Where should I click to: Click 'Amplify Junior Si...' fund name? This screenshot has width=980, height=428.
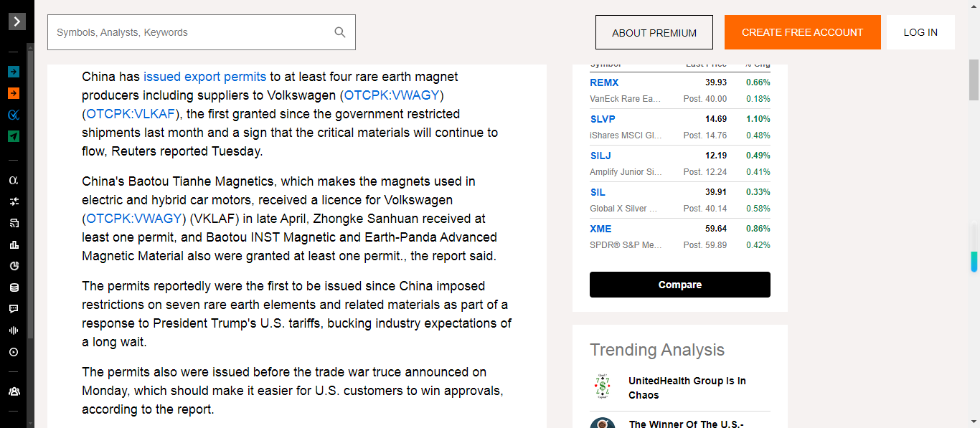coord(626,172)
